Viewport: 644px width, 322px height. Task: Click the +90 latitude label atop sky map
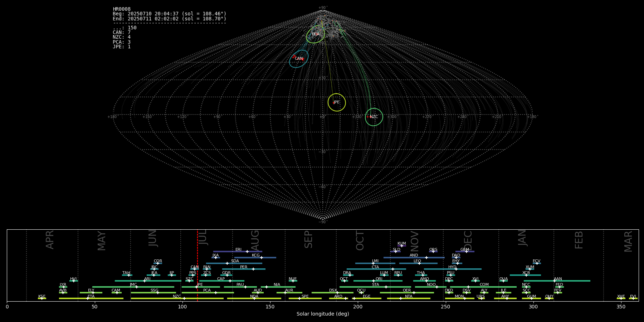(323, 8)
